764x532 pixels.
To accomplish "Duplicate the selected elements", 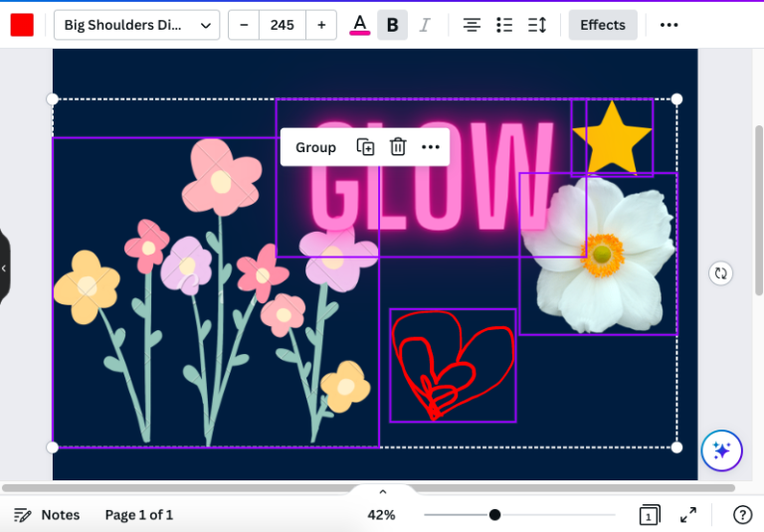I will (x=365, y=147).
